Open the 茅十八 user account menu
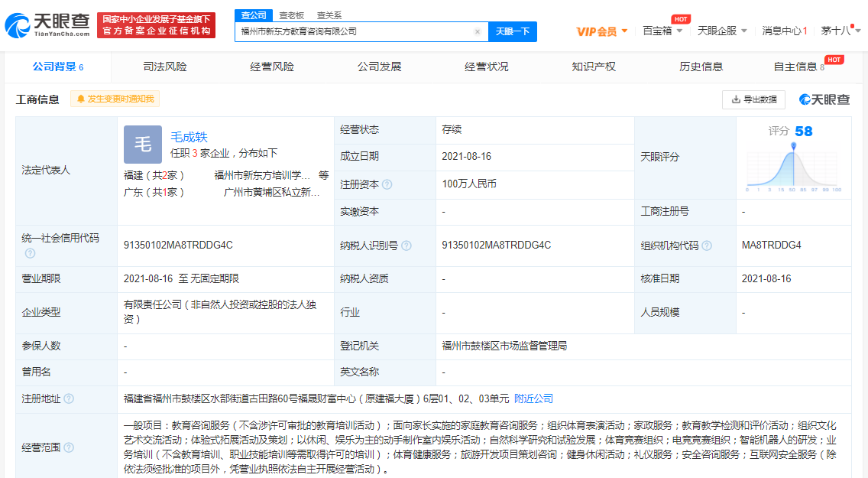Image resolution: width=868 pixels, height=478 pixels. [x=840, y=31]
